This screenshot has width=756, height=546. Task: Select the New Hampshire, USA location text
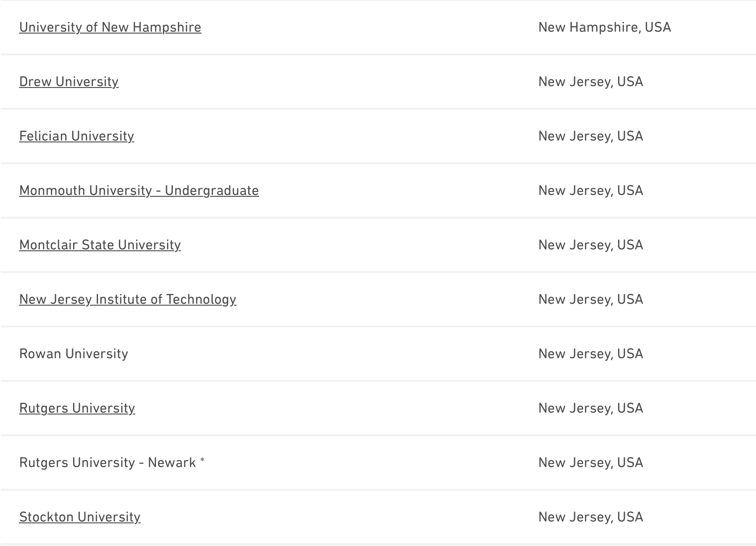click(x=604, y=27)
